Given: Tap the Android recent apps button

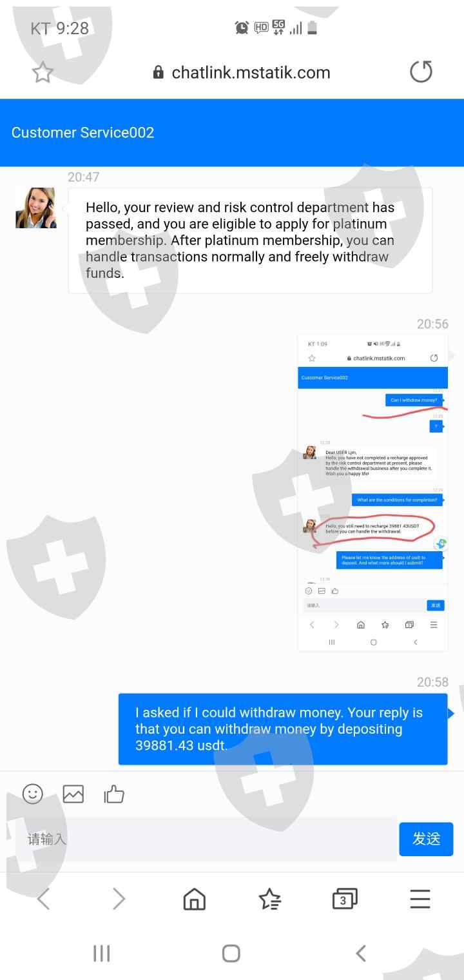Looking at the screenshot, I should pyautogui.click(x=102, y=954).
